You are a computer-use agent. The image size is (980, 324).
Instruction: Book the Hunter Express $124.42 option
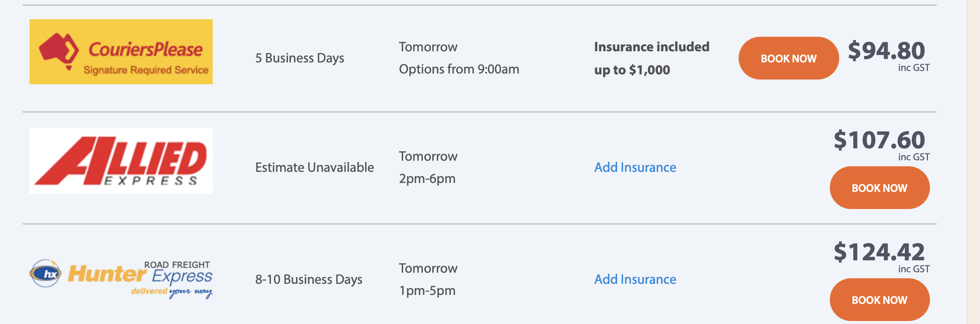(x=879, y=300)
